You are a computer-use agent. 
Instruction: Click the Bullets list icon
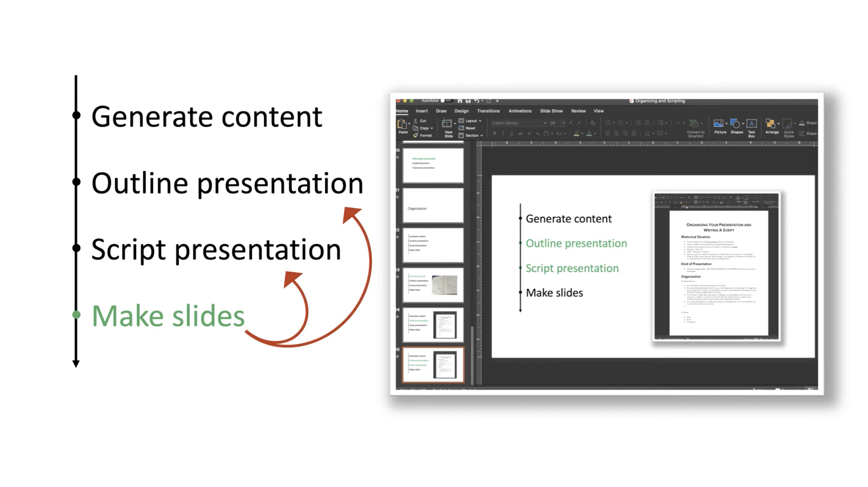[608, 123]
